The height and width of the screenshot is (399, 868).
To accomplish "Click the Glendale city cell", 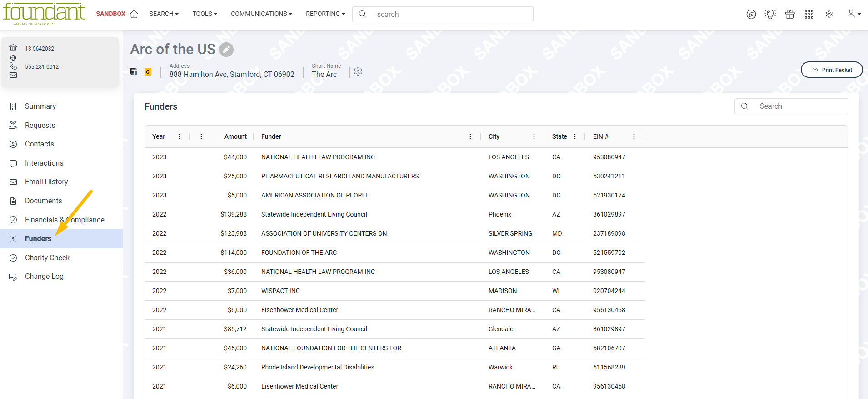I will 501,329.
